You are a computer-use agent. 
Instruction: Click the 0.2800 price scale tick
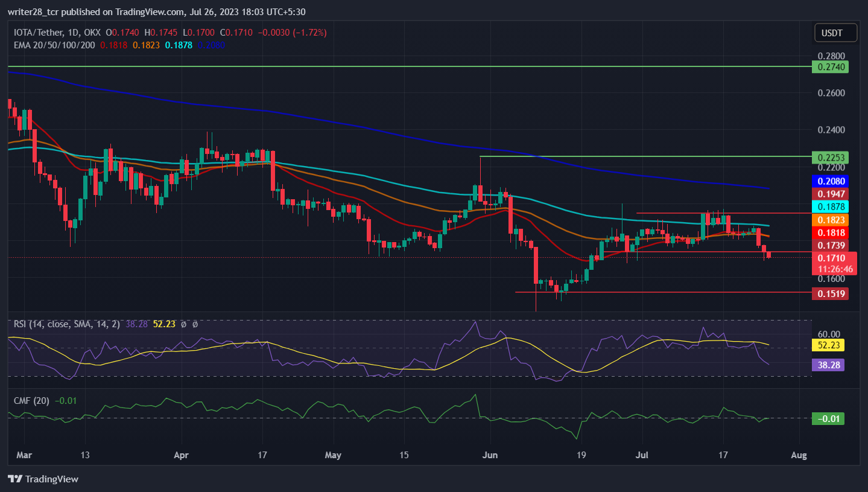pyautogui.click(x=831, y=56)
